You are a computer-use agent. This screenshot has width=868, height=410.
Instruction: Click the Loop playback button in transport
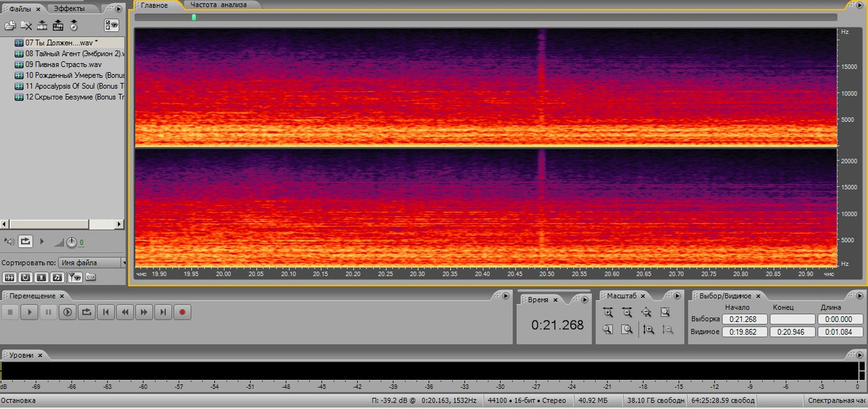coord(87,312)
